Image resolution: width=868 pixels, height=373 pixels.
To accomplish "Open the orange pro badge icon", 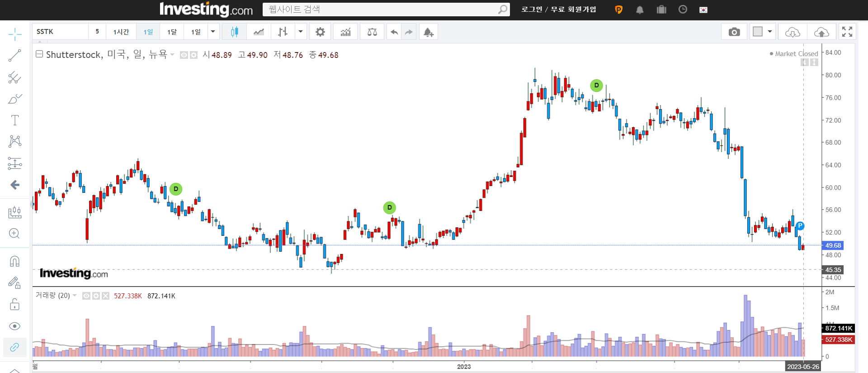I will [x=618, y=10].
